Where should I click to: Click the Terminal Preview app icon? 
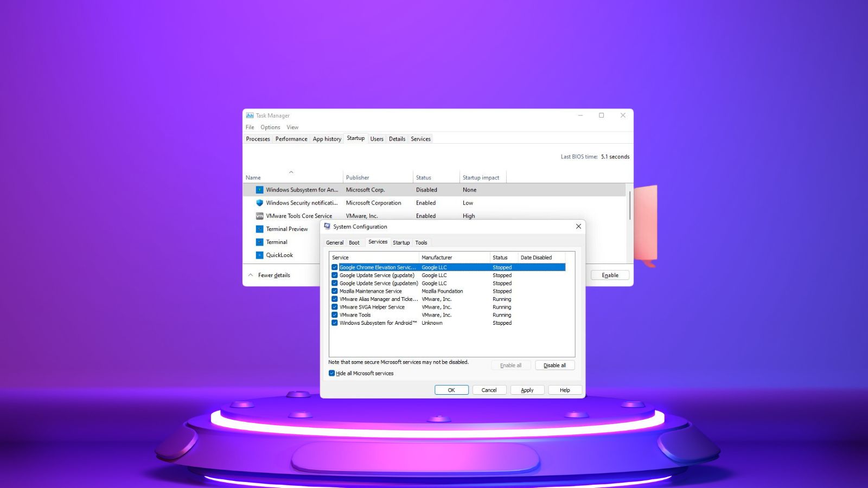point(259,229)
